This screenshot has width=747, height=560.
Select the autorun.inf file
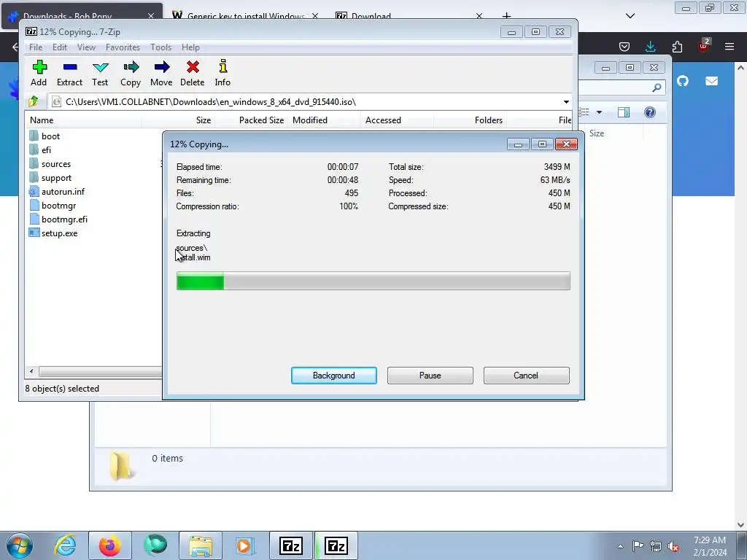(57, 192)
